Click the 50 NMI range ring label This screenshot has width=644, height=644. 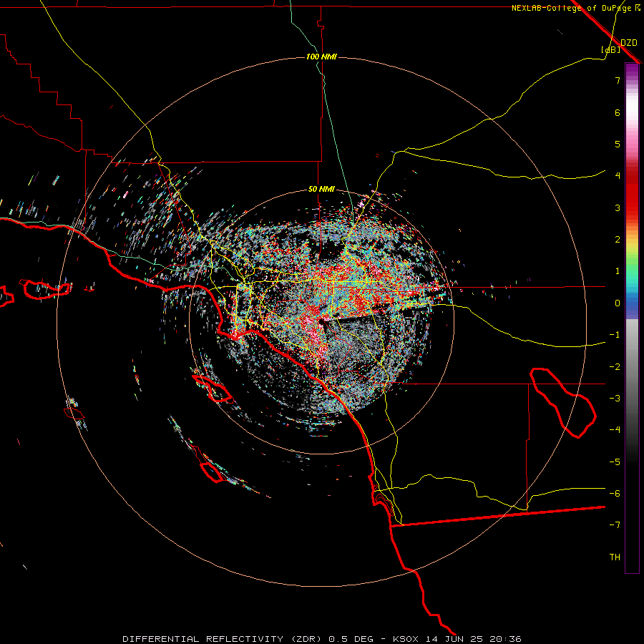click(x=321, y=190)
